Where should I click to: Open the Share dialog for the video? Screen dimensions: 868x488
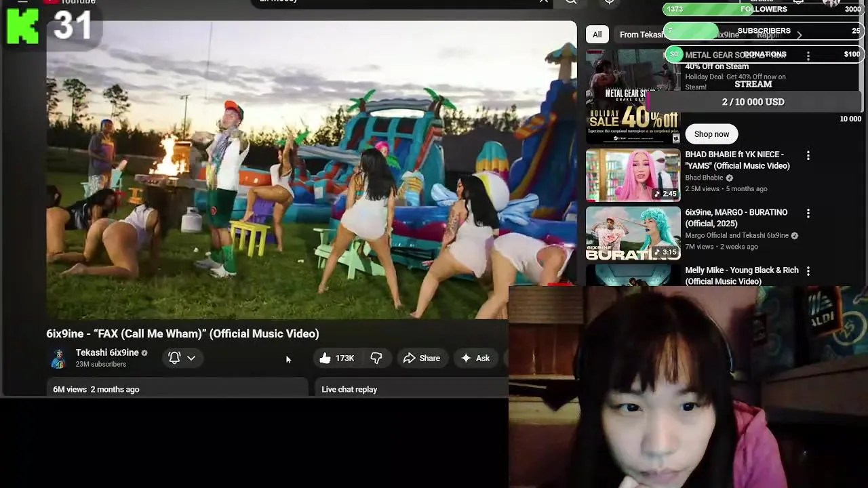422,358
